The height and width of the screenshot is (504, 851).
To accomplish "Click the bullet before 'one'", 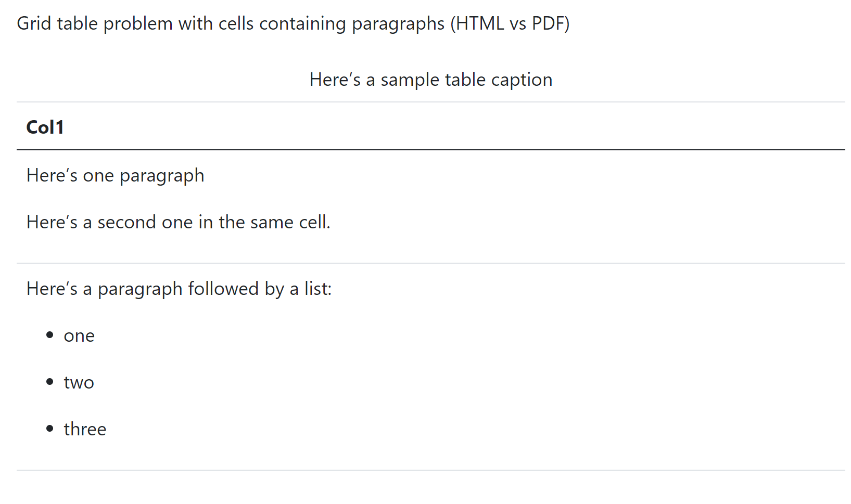I will [x=50, y=335].
